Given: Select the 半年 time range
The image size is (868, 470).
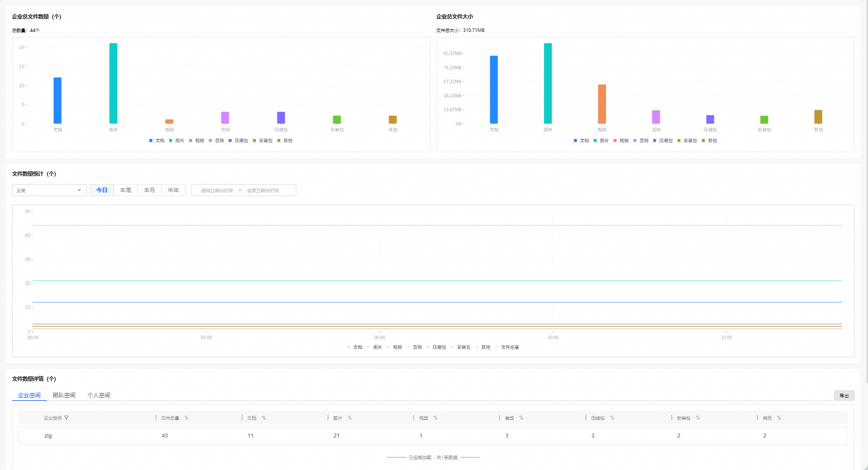Looking at the screenshot, I should pos(174,190).
